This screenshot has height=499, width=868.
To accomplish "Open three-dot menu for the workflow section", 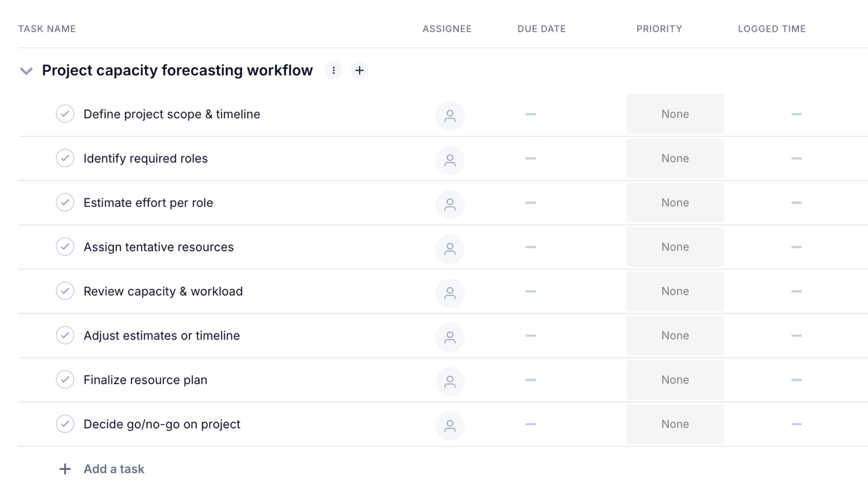I will (x=333, y=71).
